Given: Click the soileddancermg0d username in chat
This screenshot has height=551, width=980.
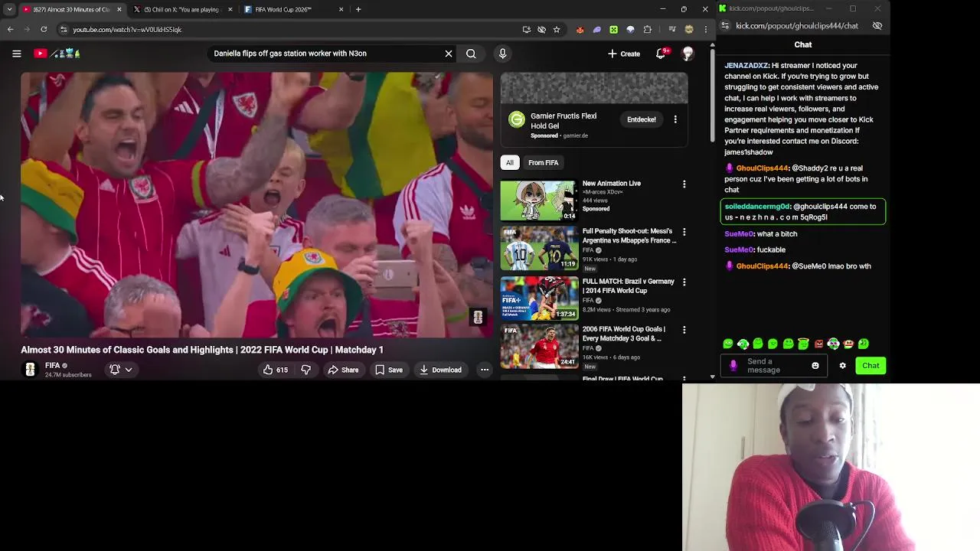Looking at the screenshot, I should coord(757,206).
